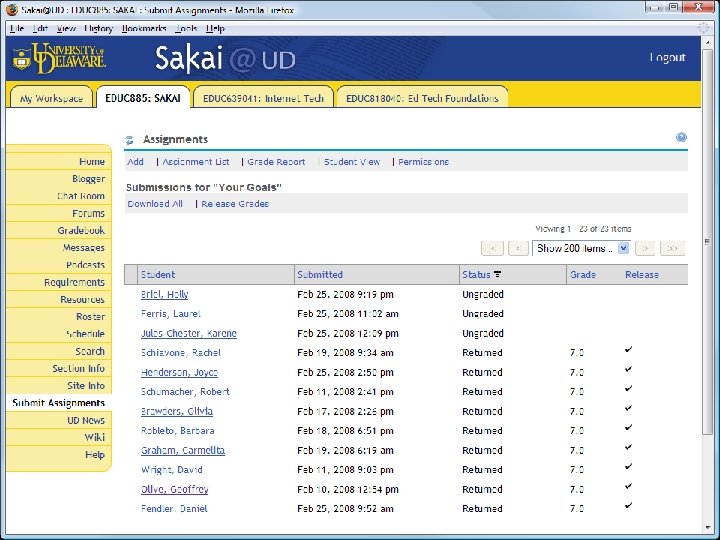Open the View menu

pos(66,28)
